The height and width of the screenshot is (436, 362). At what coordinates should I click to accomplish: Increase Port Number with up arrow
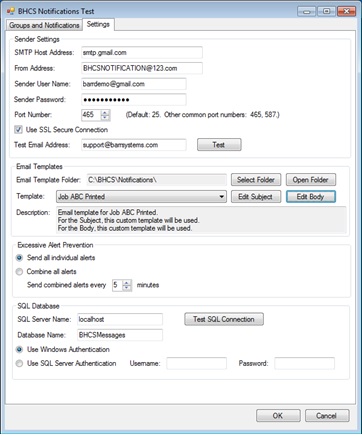point(105,113)
